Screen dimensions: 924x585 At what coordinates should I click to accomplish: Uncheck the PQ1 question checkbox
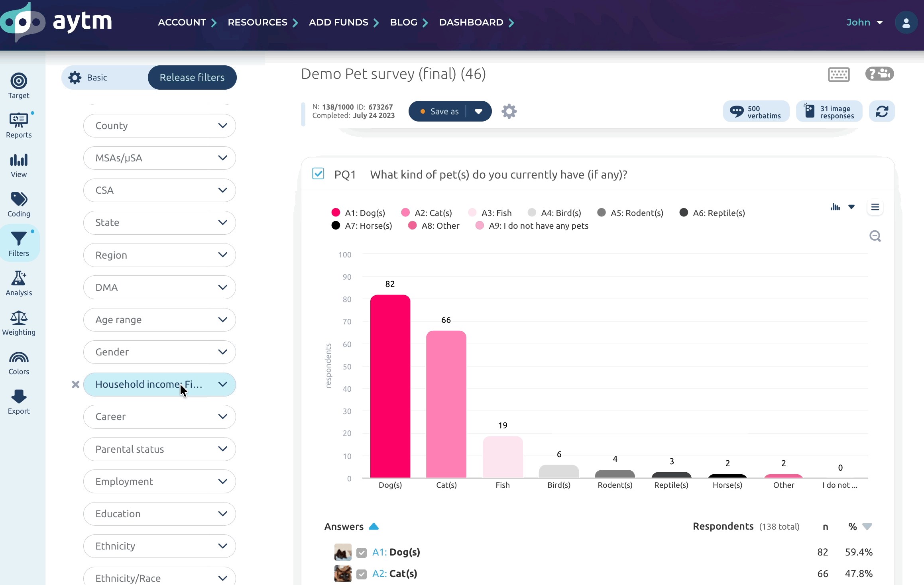click(x=318, y=174)
